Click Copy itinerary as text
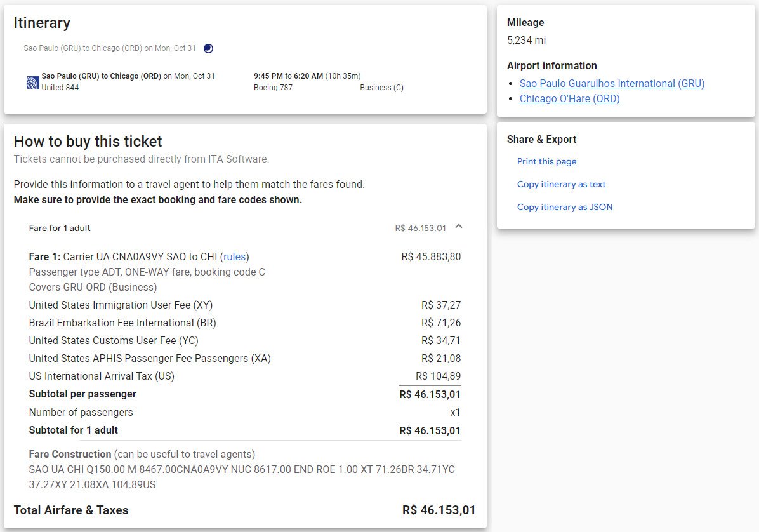Screen dimensions: 759x532 pyautogui.click(x=561, y=184)
